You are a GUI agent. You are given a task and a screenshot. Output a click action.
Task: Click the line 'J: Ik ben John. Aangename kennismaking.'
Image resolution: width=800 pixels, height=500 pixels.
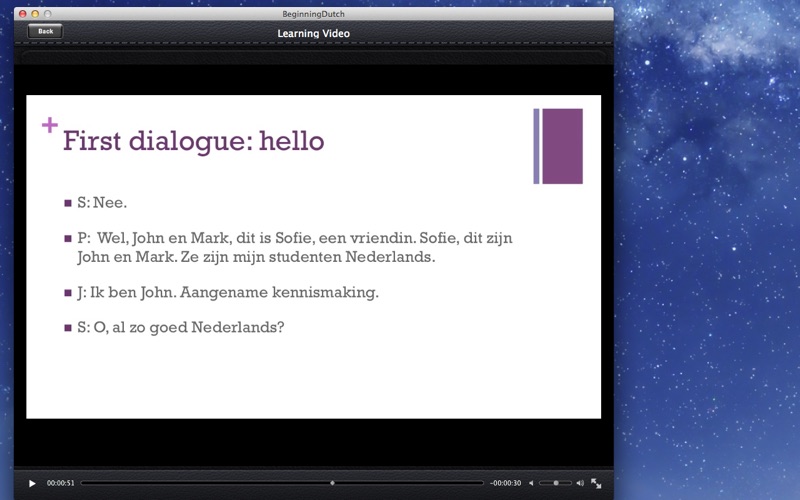pos(228,292)
